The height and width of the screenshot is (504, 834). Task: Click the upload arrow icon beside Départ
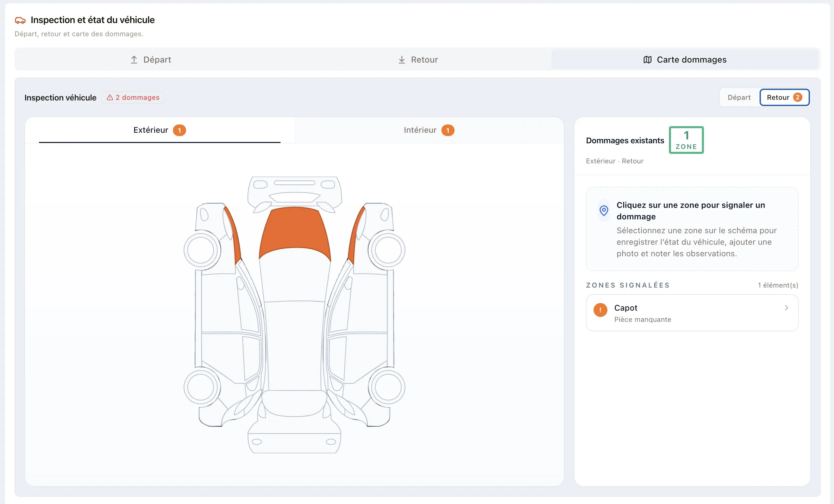coord(134,60)
